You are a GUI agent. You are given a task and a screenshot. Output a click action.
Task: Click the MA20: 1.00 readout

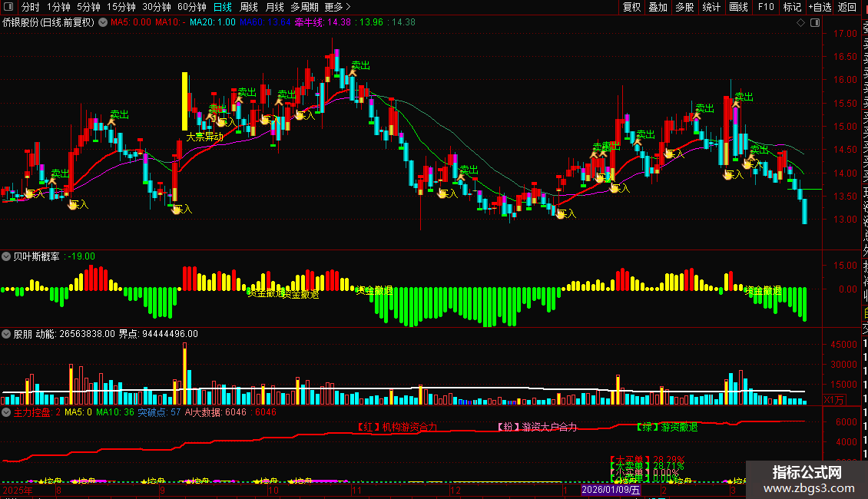pos(213,22)
